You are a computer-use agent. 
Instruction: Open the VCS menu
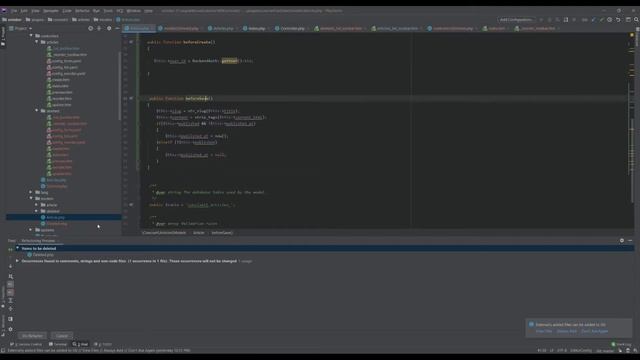[120, 11]
